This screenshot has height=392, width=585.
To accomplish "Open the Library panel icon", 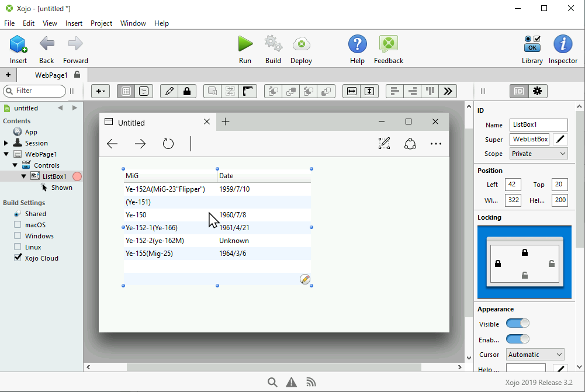I will 532,44.
